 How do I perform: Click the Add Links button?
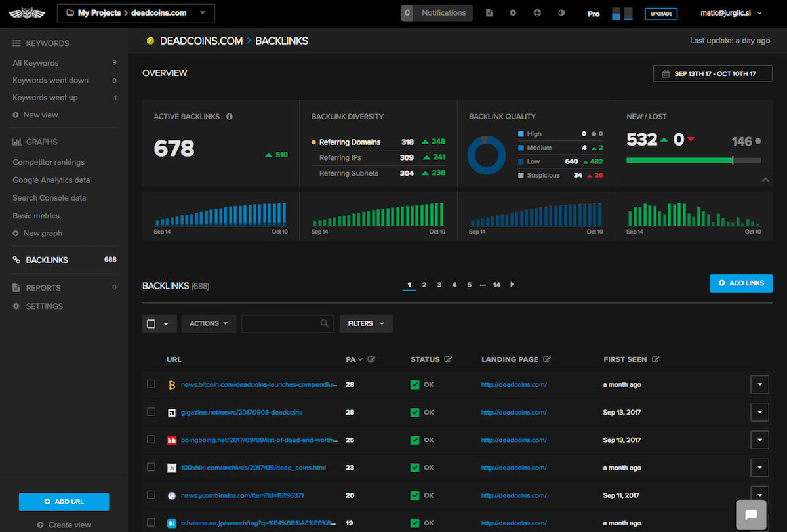tap(741, 283)
